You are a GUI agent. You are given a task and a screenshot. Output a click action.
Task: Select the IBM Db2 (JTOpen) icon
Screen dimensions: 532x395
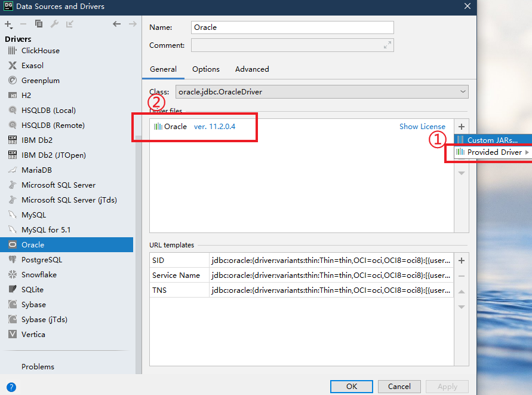(x=12, y=155)
